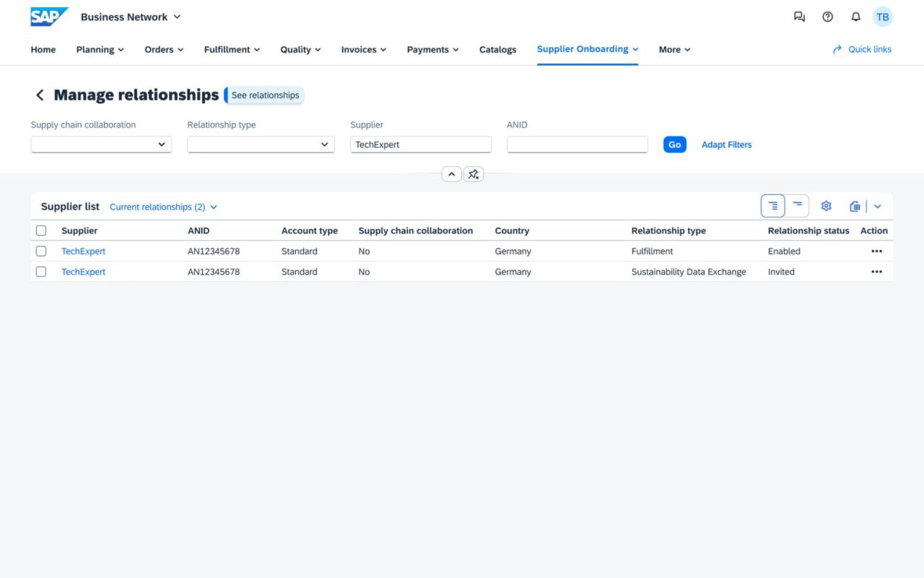This screenshot has height=578, width=924.
Task: Click the See relationships button
Action: coord(265,95)
